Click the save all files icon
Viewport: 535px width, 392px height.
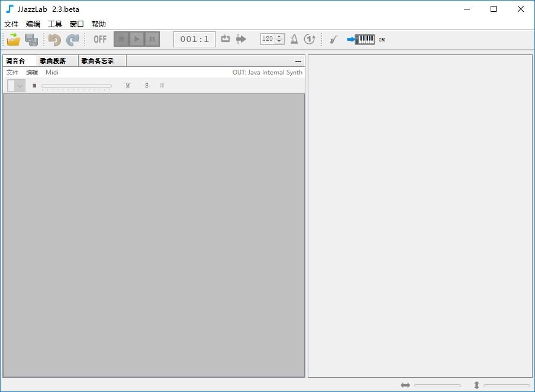click(31, 40)
